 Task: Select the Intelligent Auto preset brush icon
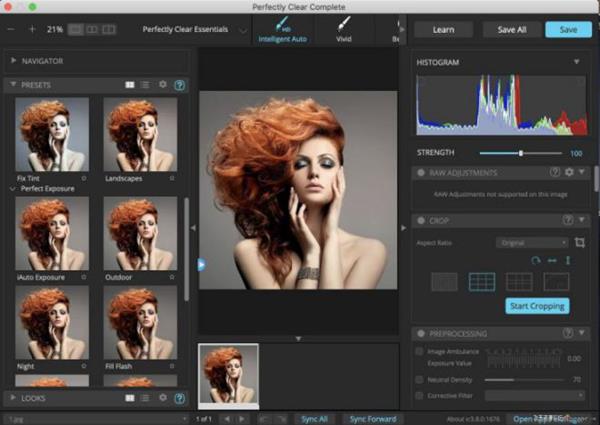(281, 24)
